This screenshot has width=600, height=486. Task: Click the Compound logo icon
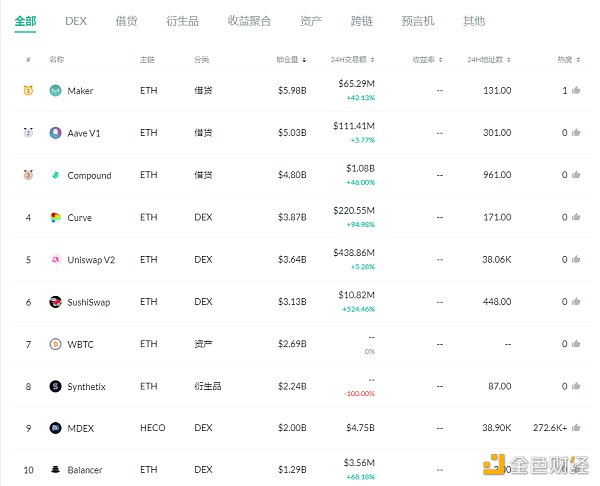coord(55,175)
